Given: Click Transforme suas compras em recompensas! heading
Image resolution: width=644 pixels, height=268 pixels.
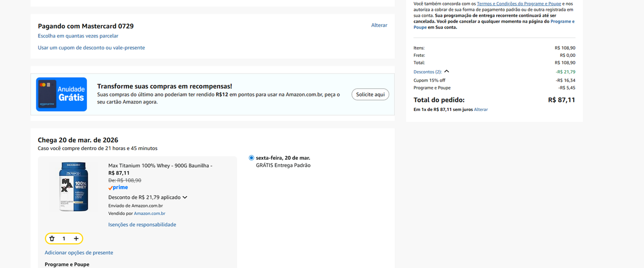Looking at the screenshot, I should click(x=164, y=86).
